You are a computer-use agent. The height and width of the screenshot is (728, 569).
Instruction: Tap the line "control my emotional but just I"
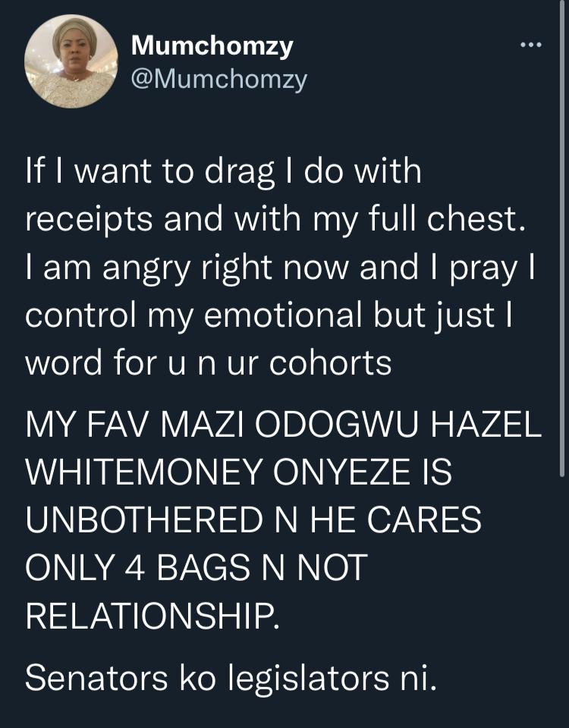(269, 315)
